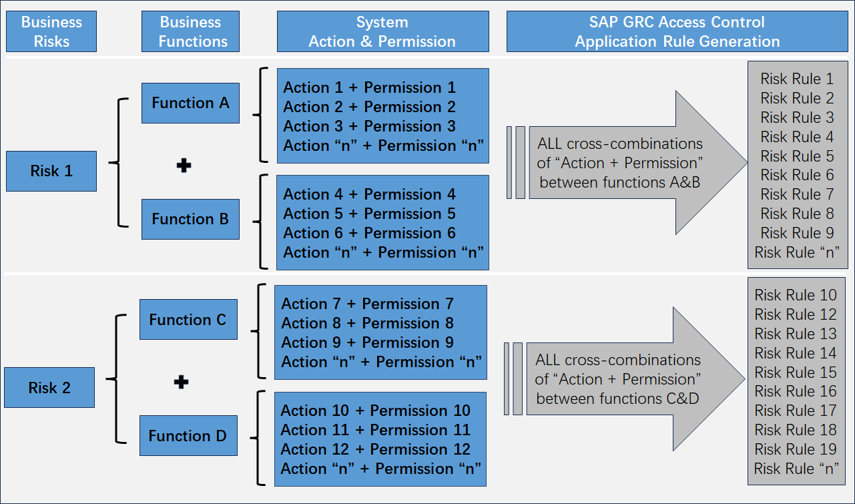Image resolution: width=855 pixels, height=504 pixels.
Task: Click the Action 7 + Permission 7 box
Action: pos(380,332)
